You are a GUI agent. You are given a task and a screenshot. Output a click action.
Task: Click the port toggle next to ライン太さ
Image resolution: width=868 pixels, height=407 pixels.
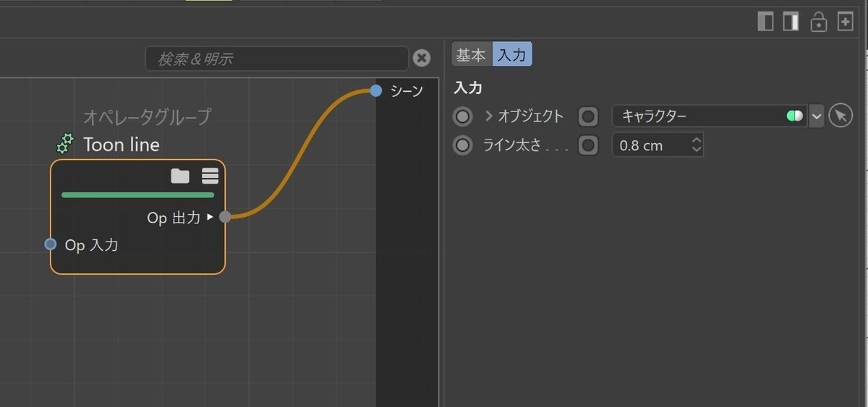(x=589, y=145)
